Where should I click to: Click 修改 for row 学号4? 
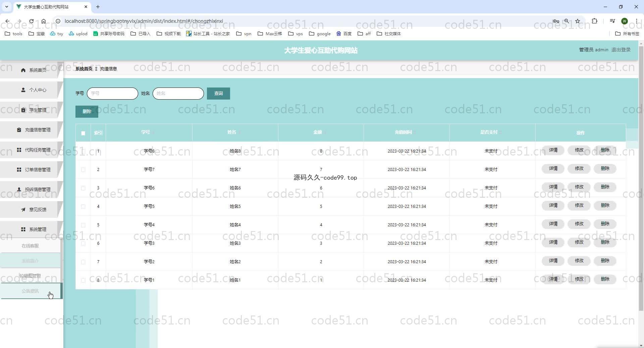pyautogui.click(x=579, y=224)
